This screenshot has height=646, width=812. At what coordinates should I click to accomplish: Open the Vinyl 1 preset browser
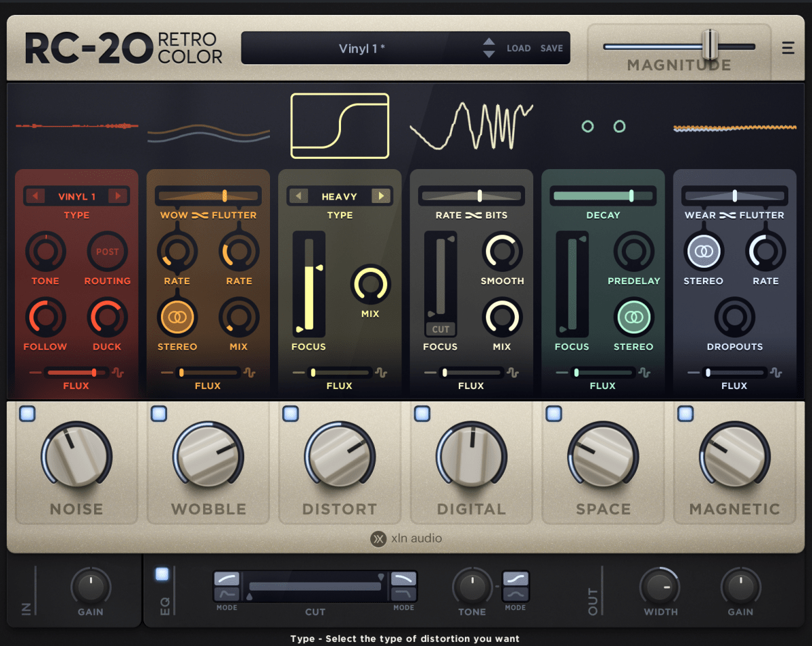point(361,48)
